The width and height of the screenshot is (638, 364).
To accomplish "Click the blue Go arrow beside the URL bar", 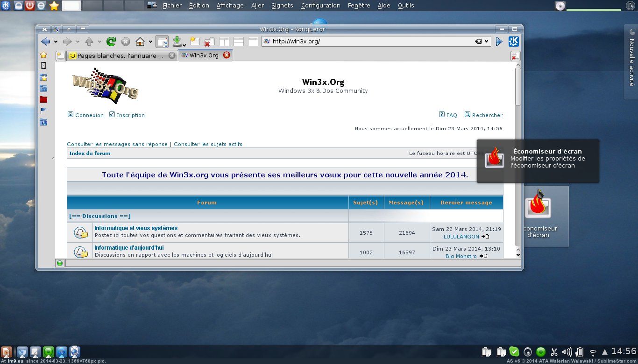I will pos(499,42).
